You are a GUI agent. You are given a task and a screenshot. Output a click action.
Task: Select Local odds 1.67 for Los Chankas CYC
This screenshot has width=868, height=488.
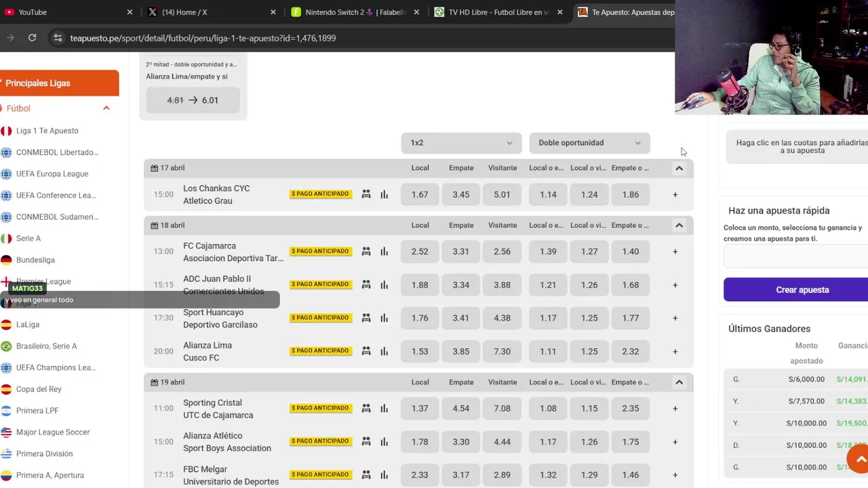(x=420, y=195)
